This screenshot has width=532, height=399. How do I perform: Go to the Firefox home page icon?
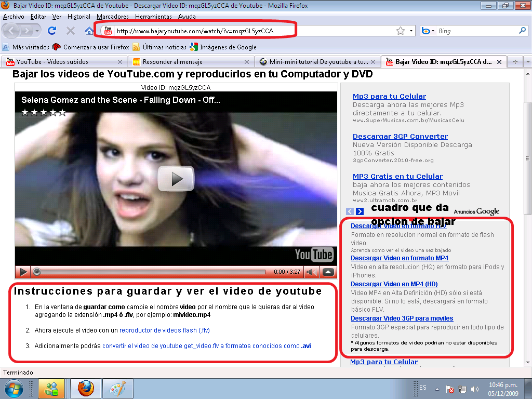coord(89,31)
